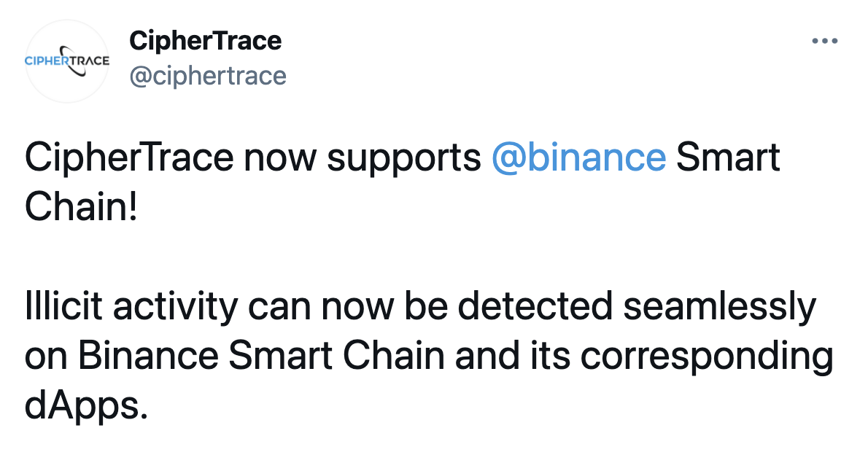Click the word "activity" in the tweet
The height and width of the screenshot is (471, 868).
coord(176,308)
